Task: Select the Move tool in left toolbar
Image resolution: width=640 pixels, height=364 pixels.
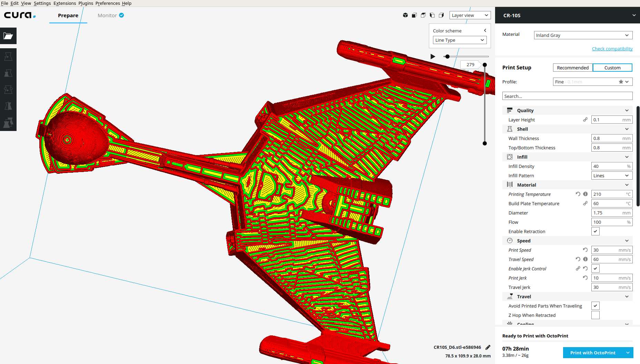Action: [x=8, y=57]
